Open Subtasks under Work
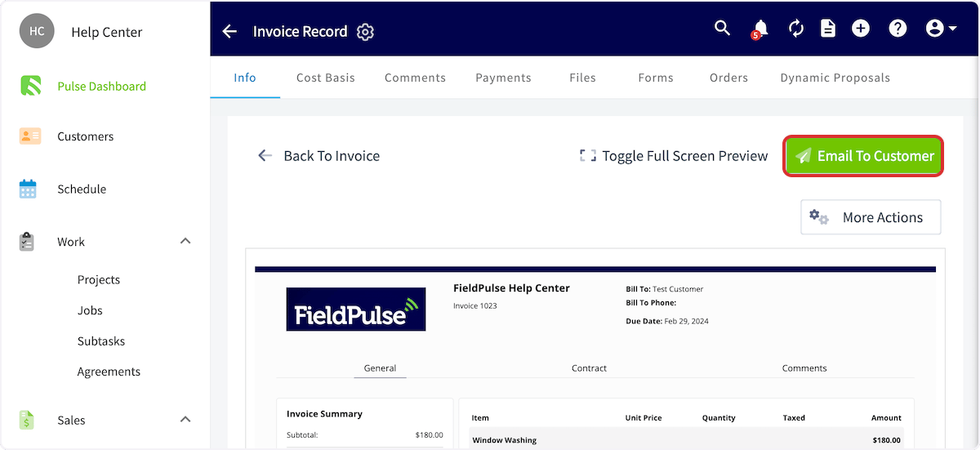The image size is (980, 450). click(101, 341)
